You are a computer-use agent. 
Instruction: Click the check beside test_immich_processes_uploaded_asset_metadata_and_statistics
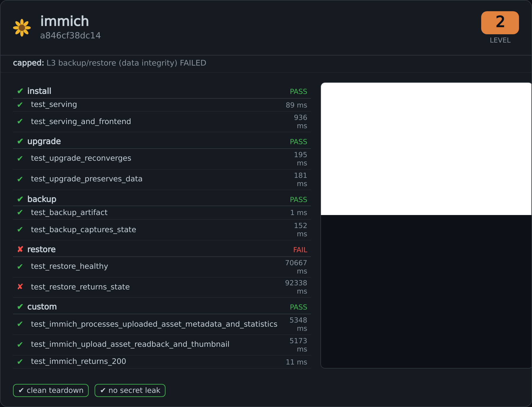(20, 324)
